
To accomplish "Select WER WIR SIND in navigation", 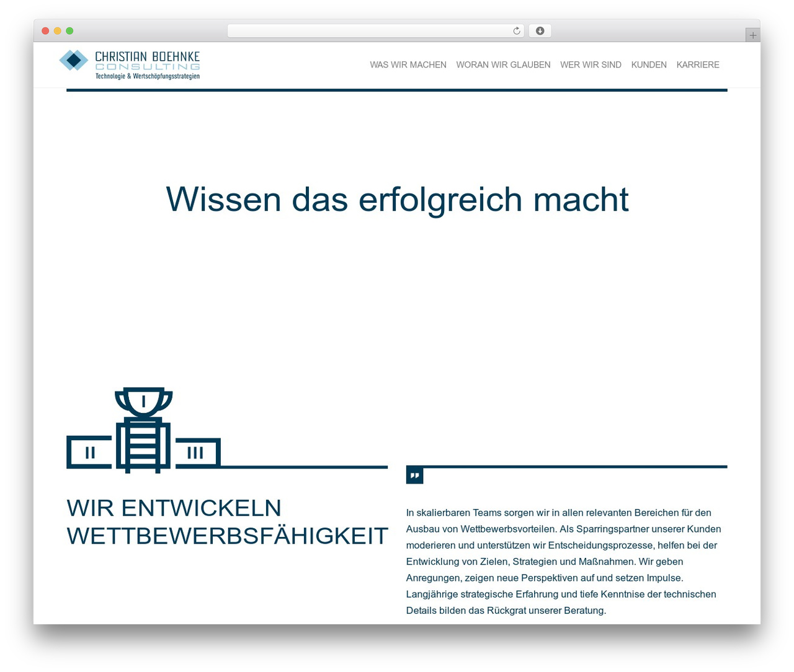I will [591, 64].
